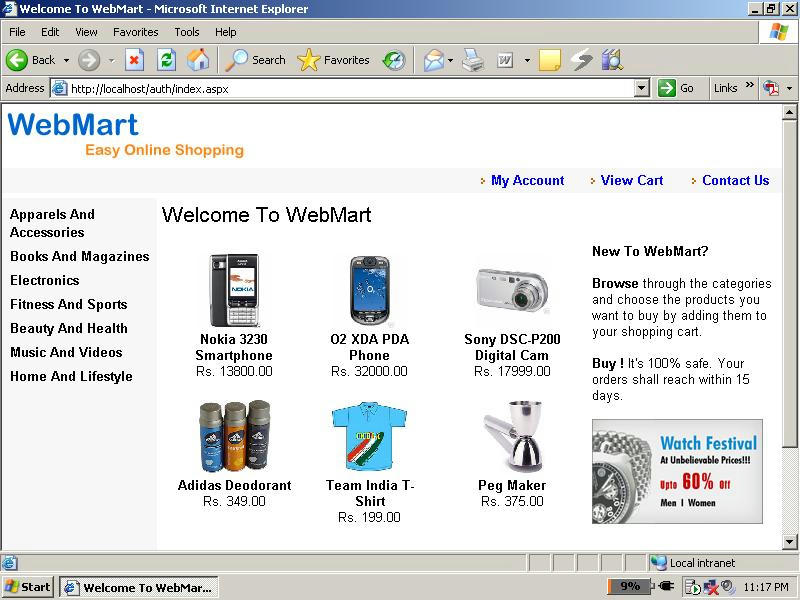Screen dimensions: 800x600
Task: Click the PDF toolbar icon beside Links
Action: tap(770, 88)
